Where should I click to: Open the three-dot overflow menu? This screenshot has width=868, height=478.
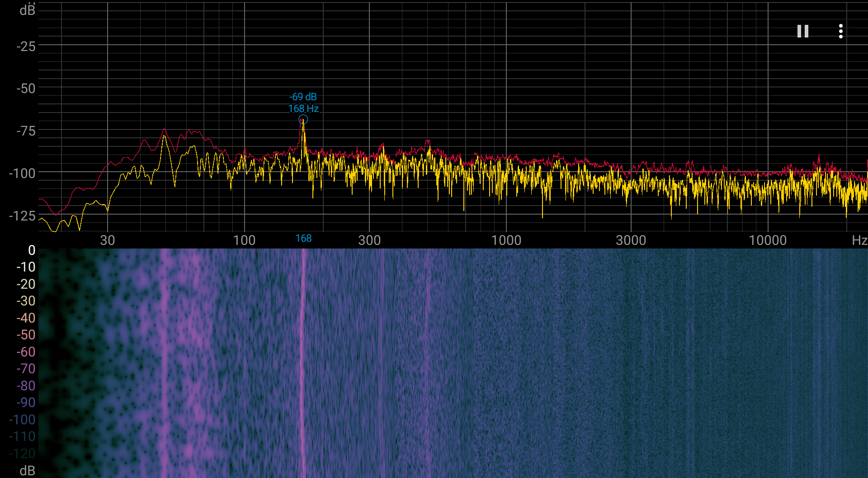click(840, 31)
